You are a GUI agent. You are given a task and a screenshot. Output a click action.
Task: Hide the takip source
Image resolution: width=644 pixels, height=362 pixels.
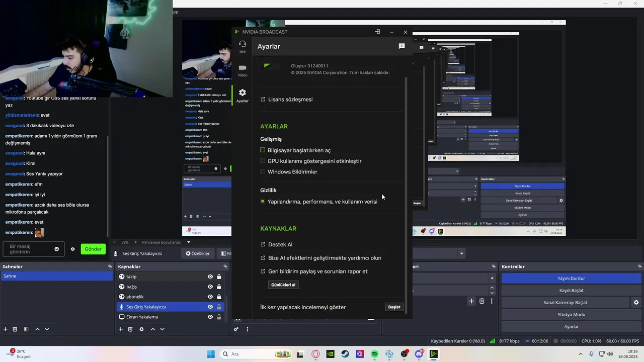point(210,277)
